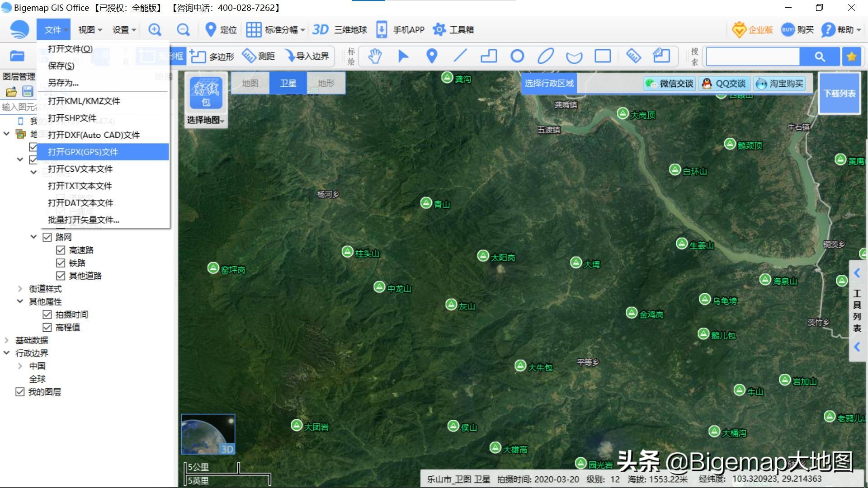Select the arrow pointer tool
Screen dimensions: 868x488
(403, 56)
